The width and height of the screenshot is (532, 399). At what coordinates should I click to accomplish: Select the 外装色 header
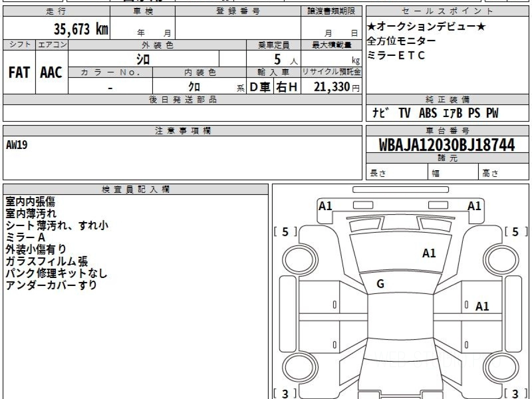point(157,45)
